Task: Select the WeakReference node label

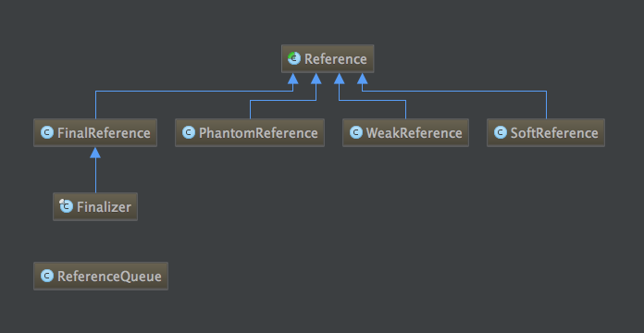Action: pos(414,133)
